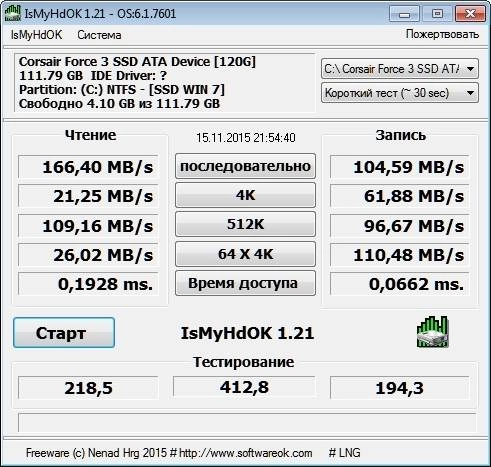Click the 111.79 GB IDE Driver line
Viewport: 491px width, 467px height.
pyautogui.click(x=93, y=76)
